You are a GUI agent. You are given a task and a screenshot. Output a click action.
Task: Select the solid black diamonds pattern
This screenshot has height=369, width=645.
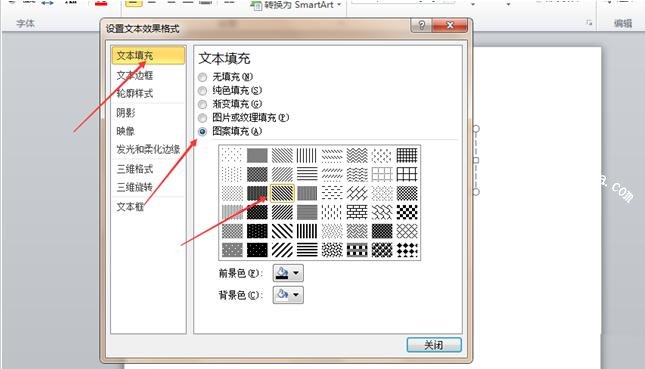pyautogui.click(x=407, y=250)
